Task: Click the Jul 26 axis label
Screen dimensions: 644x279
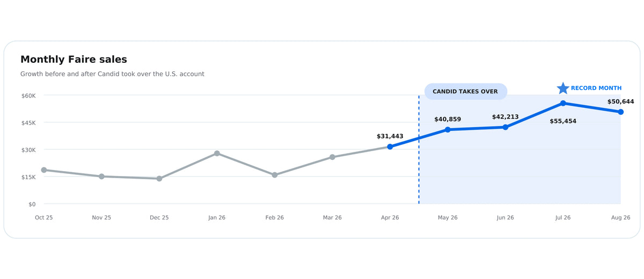Action: pos(563,218)
